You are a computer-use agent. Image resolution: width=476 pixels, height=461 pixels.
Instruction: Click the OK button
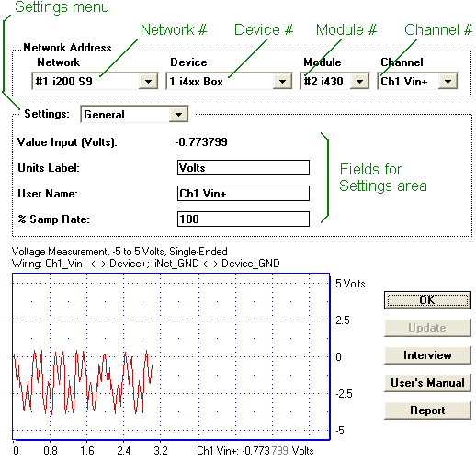tap(427, 300)
